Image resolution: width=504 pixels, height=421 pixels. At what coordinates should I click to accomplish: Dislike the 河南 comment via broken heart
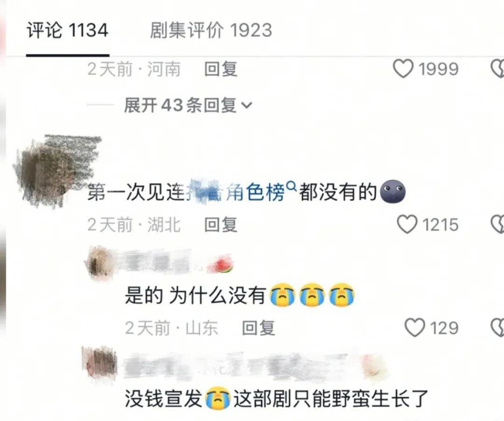tap(497, 69)
